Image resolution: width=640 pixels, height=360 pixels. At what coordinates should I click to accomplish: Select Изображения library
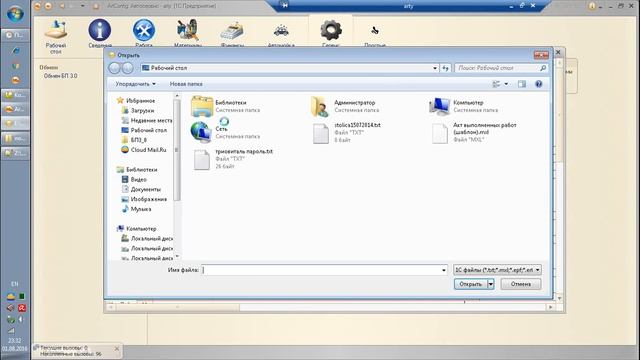tap(144, 199)
